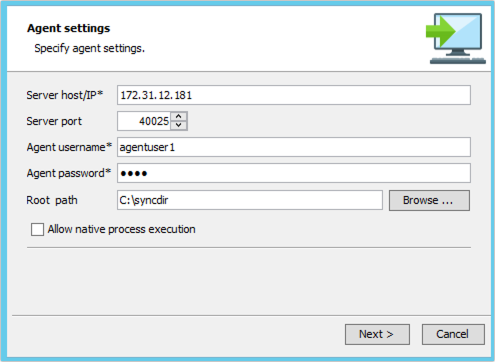Click the 'Agent settings' heading
Image resolution: width=495 pixels, height=362 pixels.
point(69,28)
